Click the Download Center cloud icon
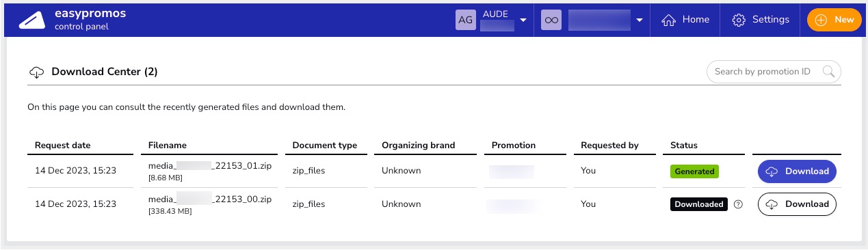The width and height of the screenshot is (868, 250). point(36,72)
